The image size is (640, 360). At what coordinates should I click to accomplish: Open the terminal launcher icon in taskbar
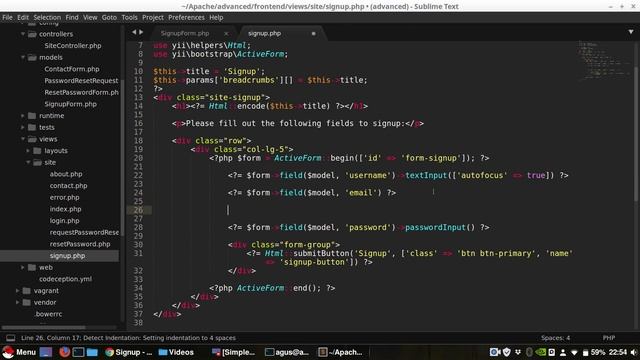[78, 352]
